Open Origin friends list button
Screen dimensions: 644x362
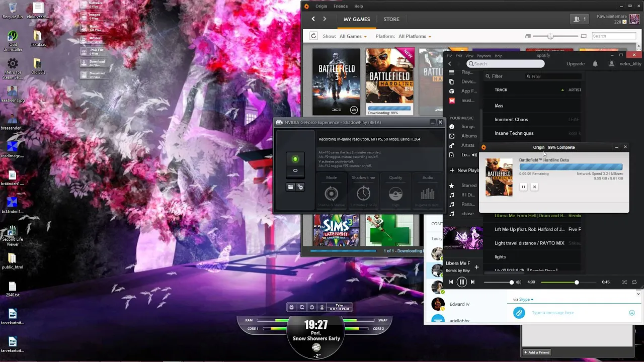580,19
